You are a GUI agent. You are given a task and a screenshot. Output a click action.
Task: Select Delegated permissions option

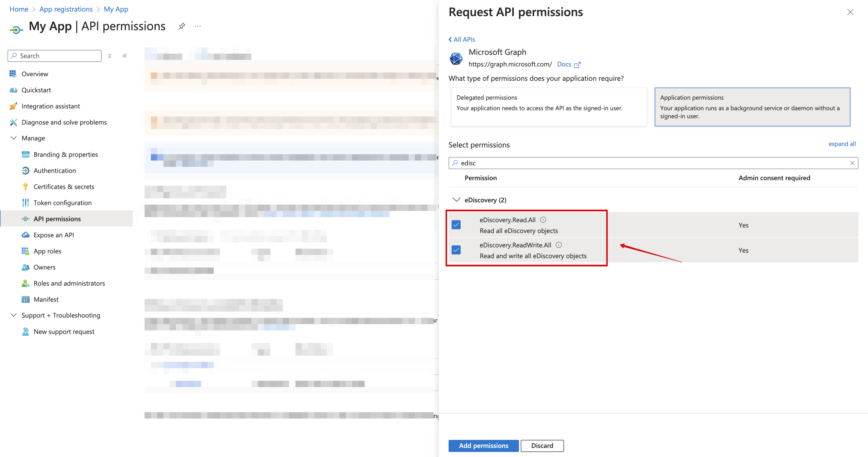548,107
